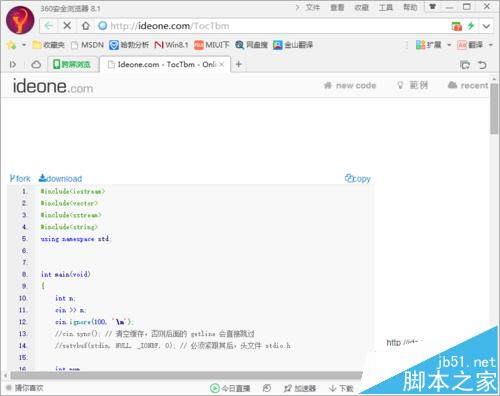Screen dimensions: 500x396
Task: Click code line '#include<iostream>'
Action: point(73,191)
